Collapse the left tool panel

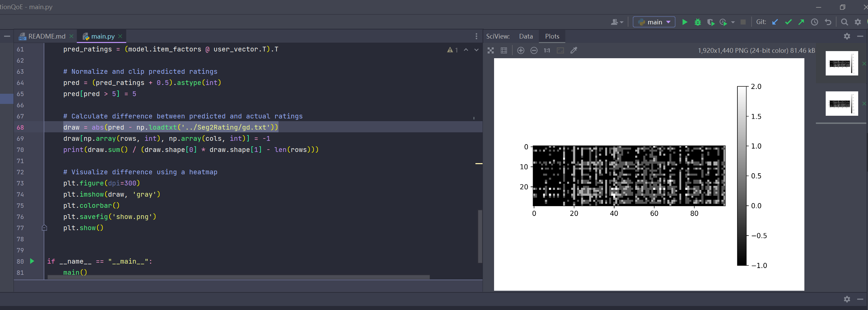click(x=7, y=36)
